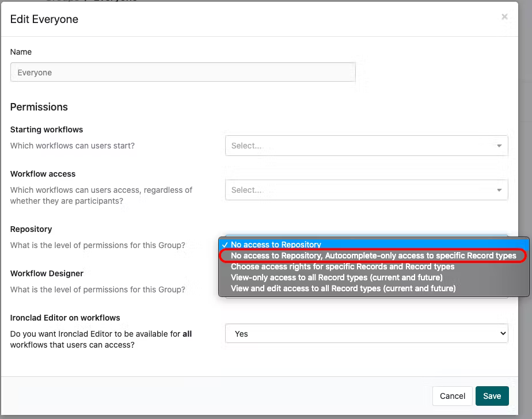
Task: Click the 'Repository' section label
Action: pos(31,229)
